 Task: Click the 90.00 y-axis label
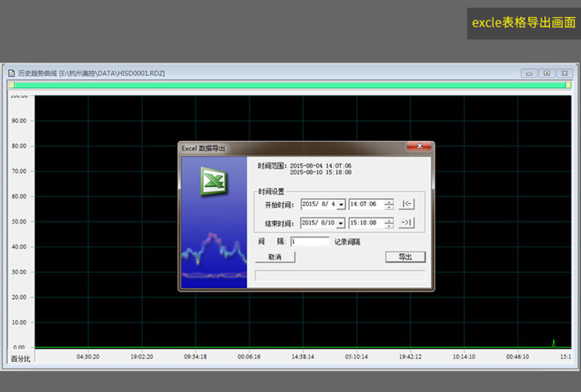click(x=19, y=121)
